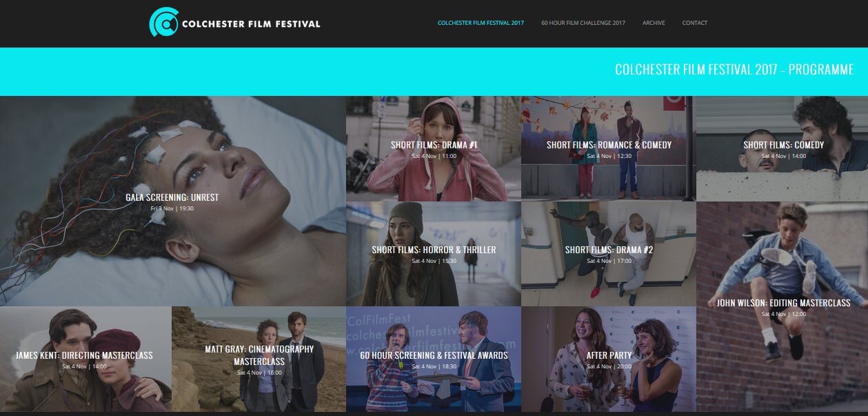Open the 60 Hour Film Challenge 2017 menu
The image size is (868, 416).
583,23
